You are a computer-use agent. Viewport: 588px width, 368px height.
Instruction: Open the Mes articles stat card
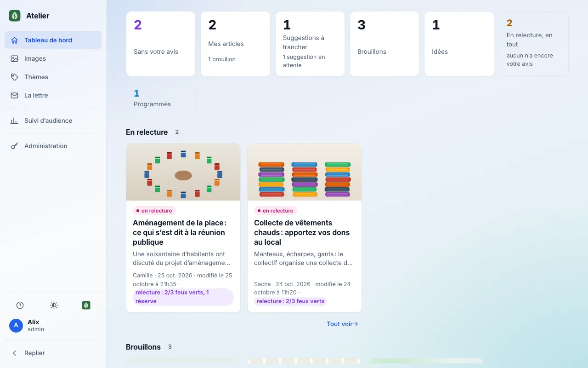[235, 44]
